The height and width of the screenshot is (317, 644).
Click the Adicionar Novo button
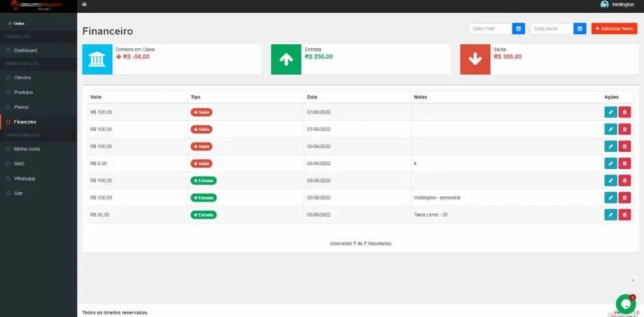pos(614,29)
